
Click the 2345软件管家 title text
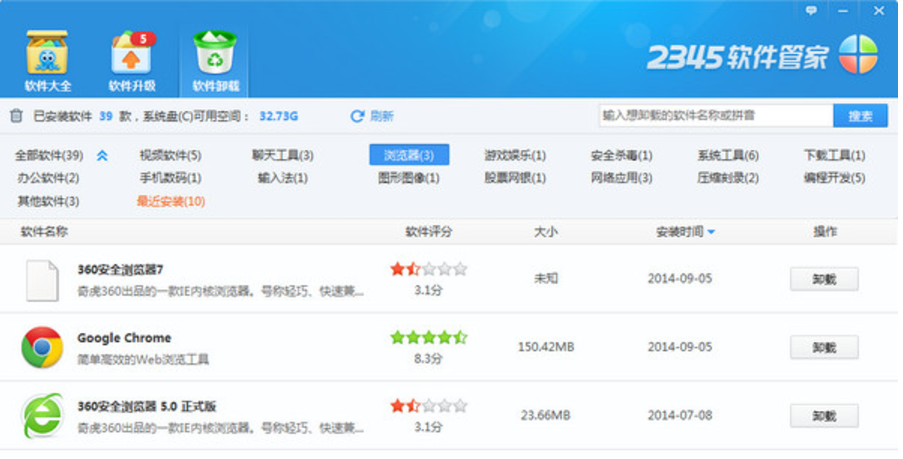737,57
